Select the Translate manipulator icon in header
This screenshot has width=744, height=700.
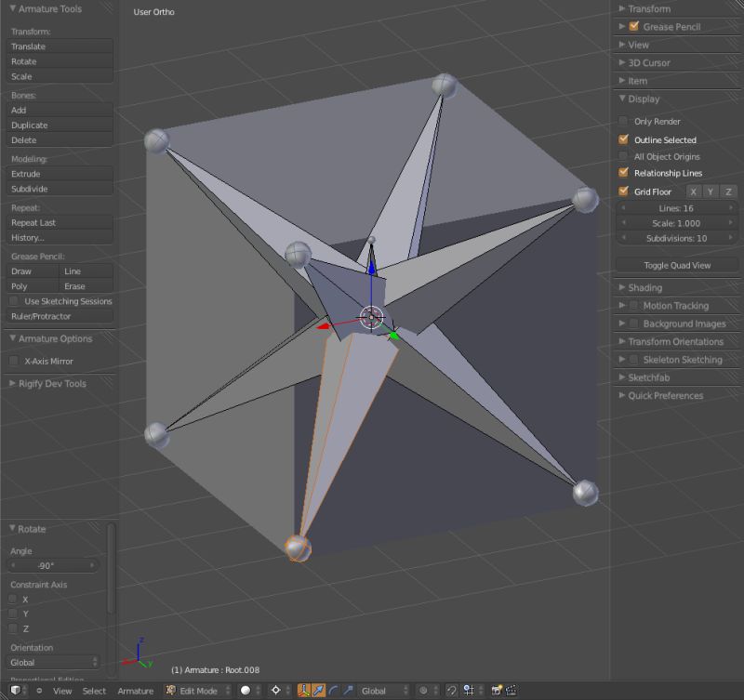pos(319,690)
